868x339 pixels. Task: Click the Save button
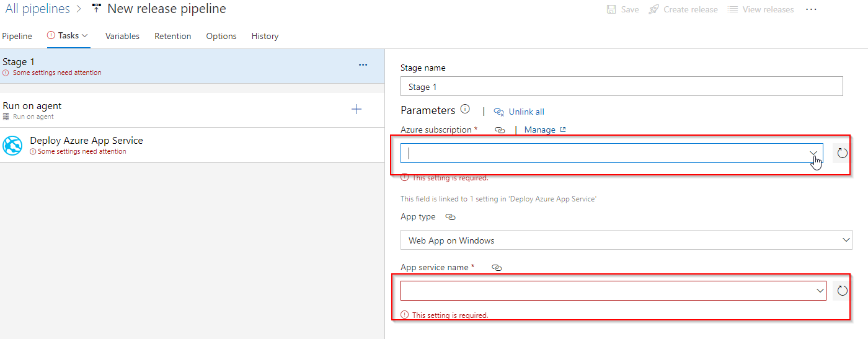pyautogui.click(x=622, y=9)
